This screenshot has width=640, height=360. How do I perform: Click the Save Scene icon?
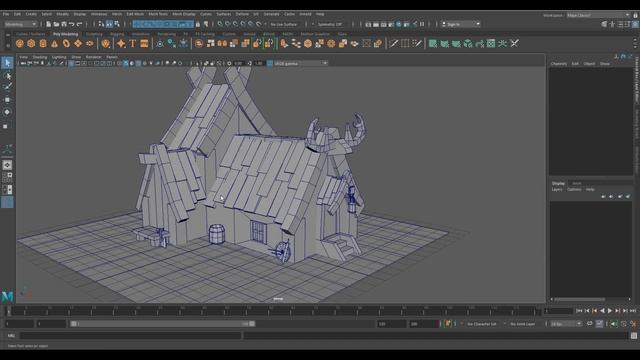(64, 24)
